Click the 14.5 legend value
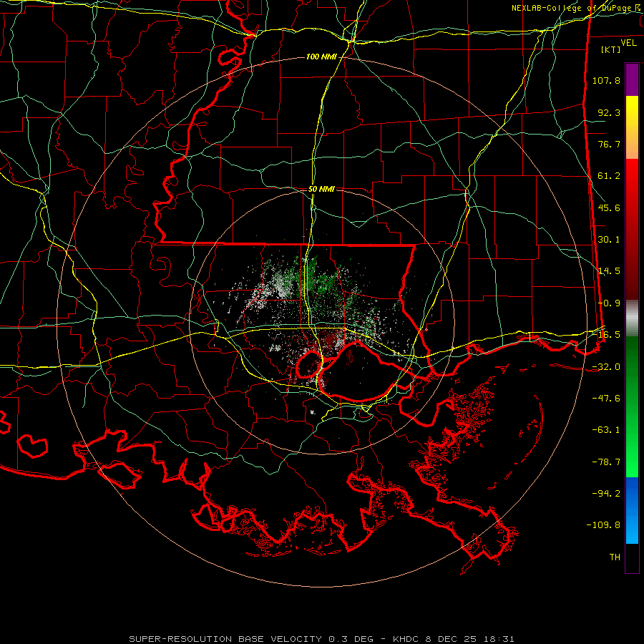 point(609,271)
